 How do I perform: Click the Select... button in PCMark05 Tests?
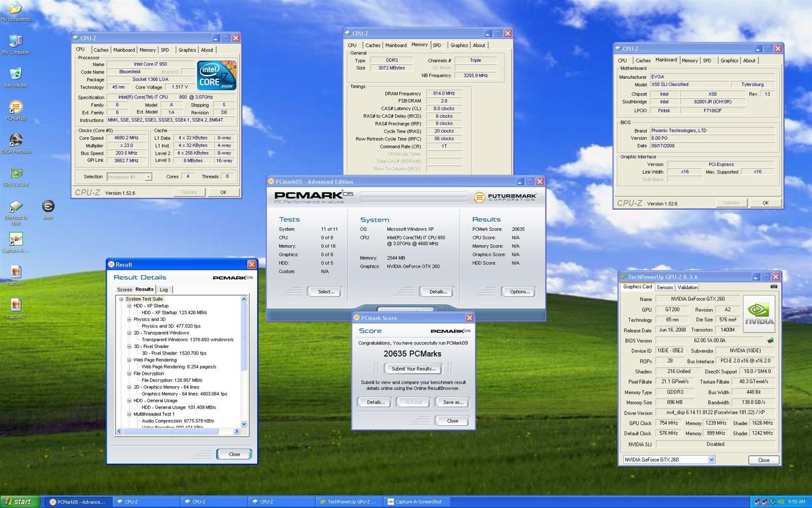pyautogui.click(x=326, y=292)
